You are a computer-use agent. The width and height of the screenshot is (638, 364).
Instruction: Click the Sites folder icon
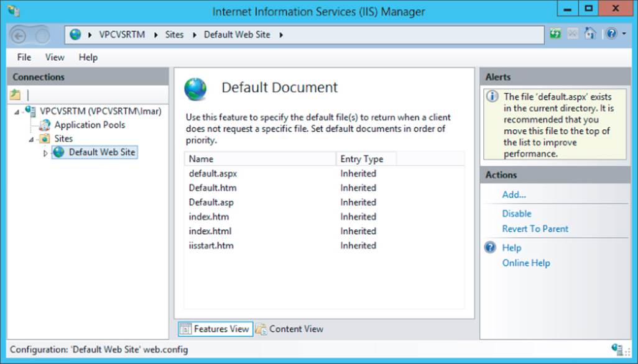click(x=45, y=139)
